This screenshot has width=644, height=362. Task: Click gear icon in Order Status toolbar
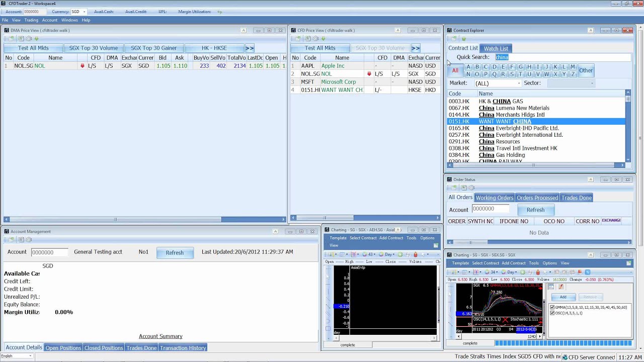pyautogui.click(x=471, y=188)
